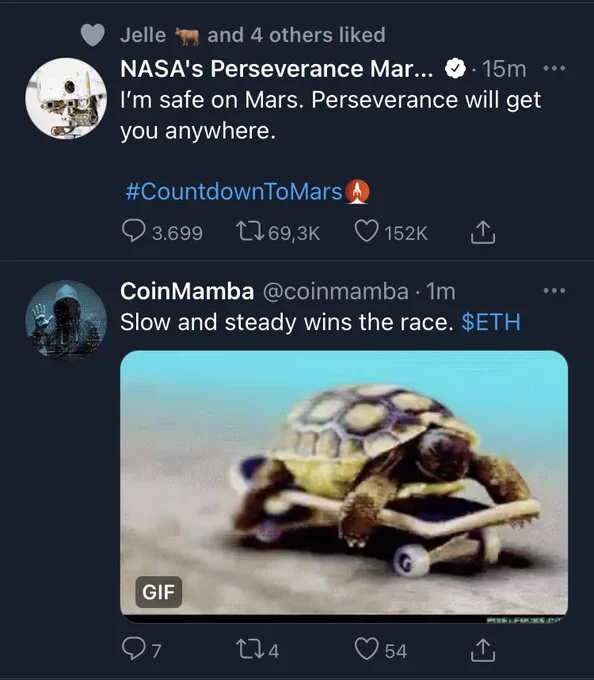Screen dimensions: 594x680
Task: See who liked: Jelle and 4 others
Action: [252, 35]
